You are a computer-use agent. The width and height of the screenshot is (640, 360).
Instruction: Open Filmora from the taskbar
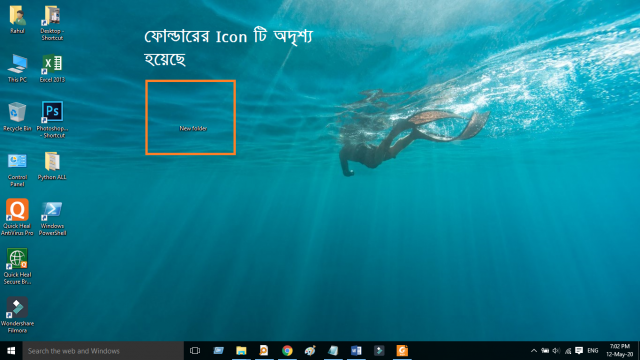(379, 351)
